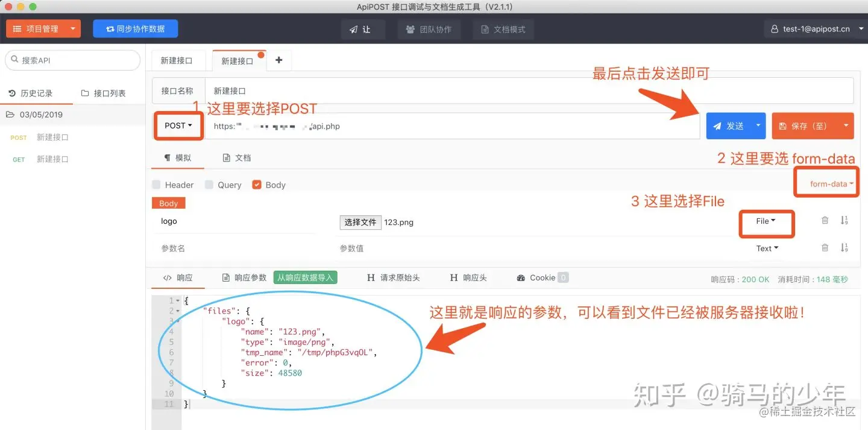Screen dimensions: 868x430
Task: Click the blue 发送 send button
Action: (729, 126)
